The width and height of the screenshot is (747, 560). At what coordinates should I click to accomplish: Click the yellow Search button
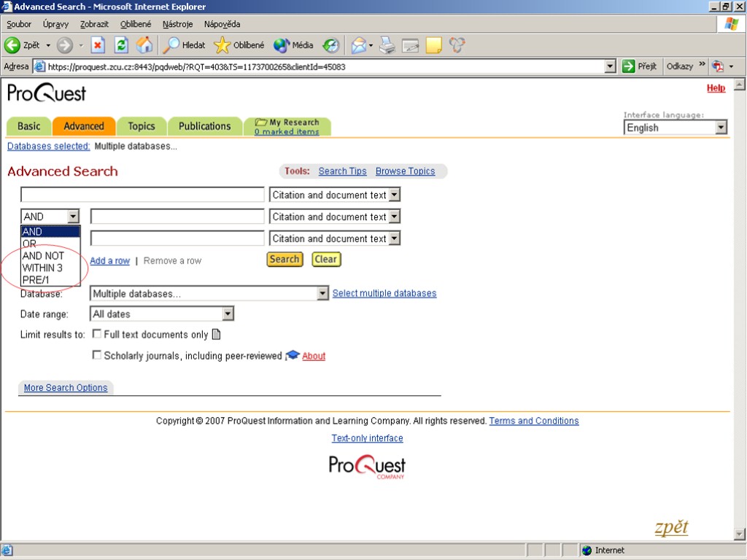pos(285,260)
